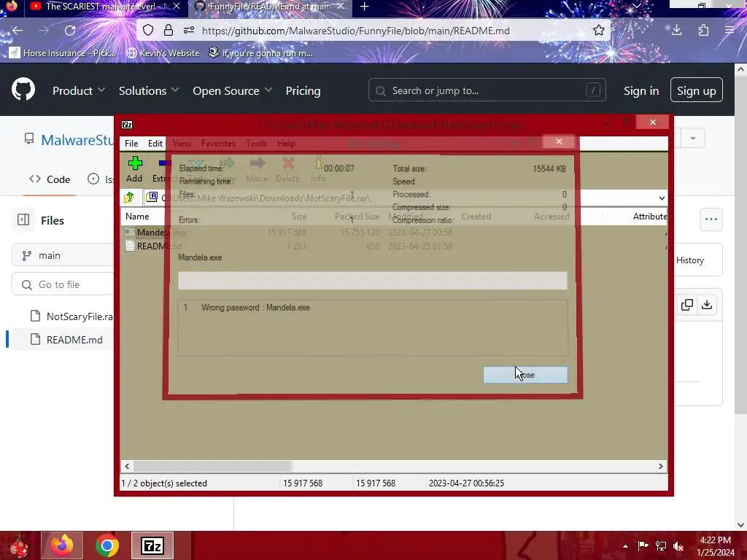This screenshot has height=560, width=747.
Task: Open the Horse Insurance bookmark
Action: 63,52
